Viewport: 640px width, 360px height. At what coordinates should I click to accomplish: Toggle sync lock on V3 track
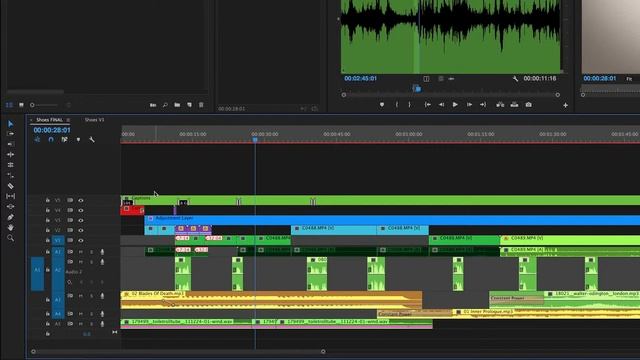click(x=70, y=220)
